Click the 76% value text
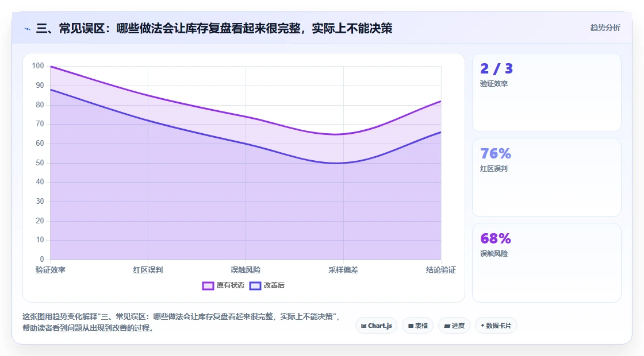 click(x=496, y=153)
